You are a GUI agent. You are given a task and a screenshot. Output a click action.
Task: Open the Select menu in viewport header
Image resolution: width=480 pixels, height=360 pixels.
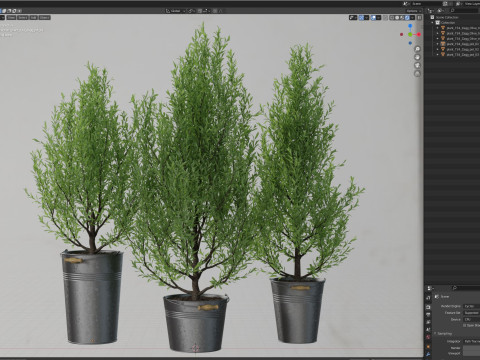(23, 17)
